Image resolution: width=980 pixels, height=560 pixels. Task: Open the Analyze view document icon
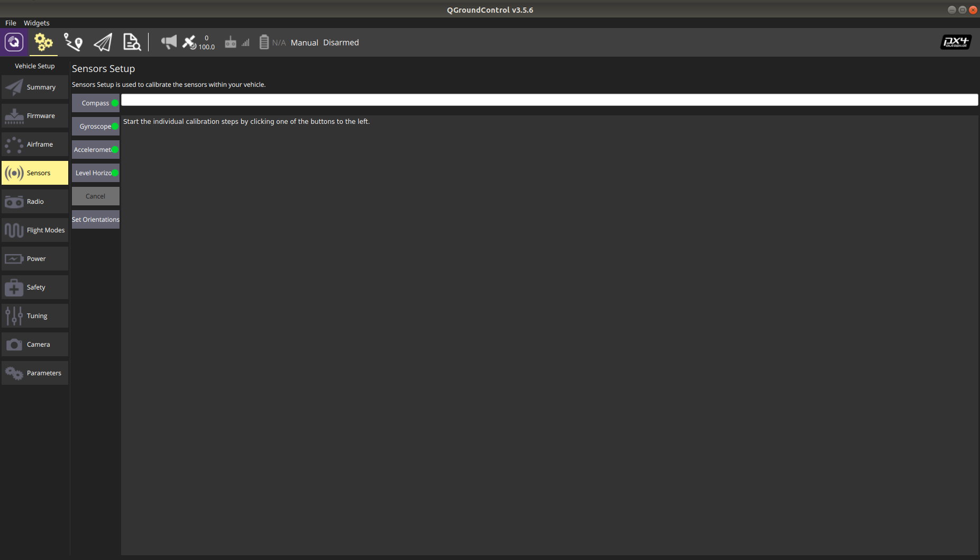click(x=132, y=42)
